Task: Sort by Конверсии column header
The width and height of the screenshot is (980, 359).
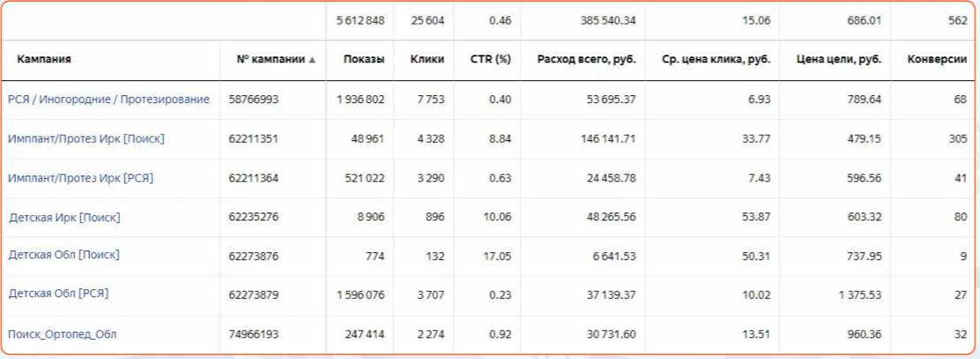Action: pyautogui.click(x=937, y=60)
